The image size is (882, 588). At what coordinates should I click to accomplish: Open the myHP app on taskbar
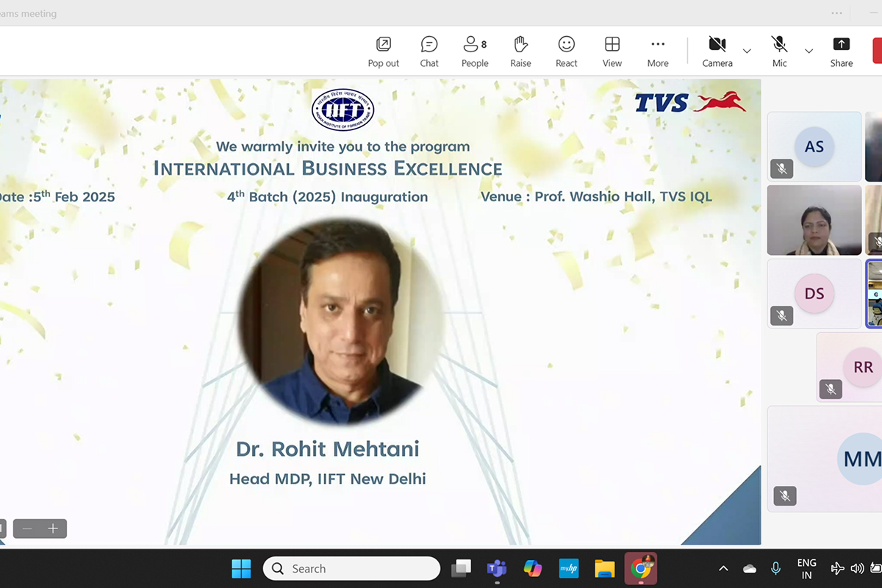(569, 568)
